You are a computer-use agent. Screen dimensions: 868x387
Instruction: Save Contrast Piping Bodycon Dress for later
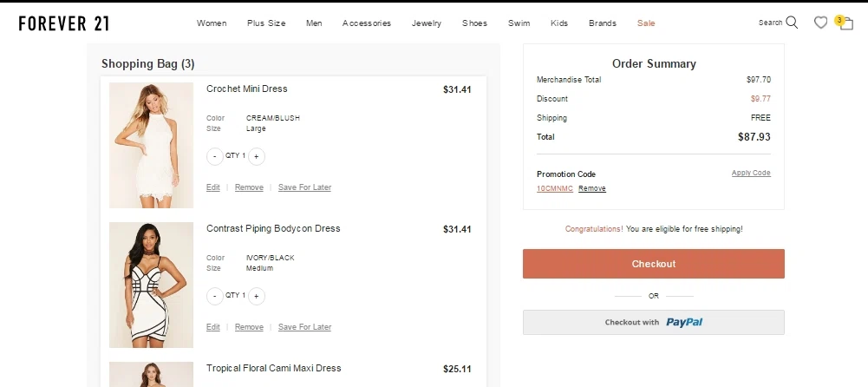pyautogui.click(x=304, y=326)
